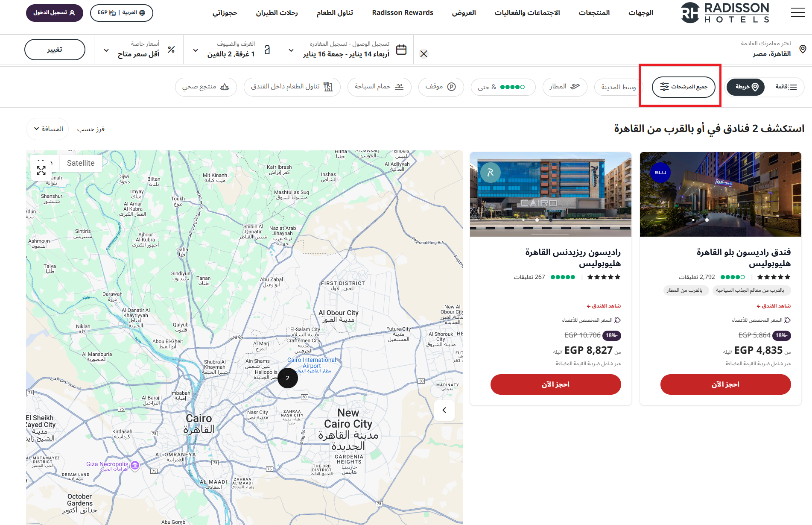Toggle تناول الطعام داخل الفندق filter

coord(292,87)
